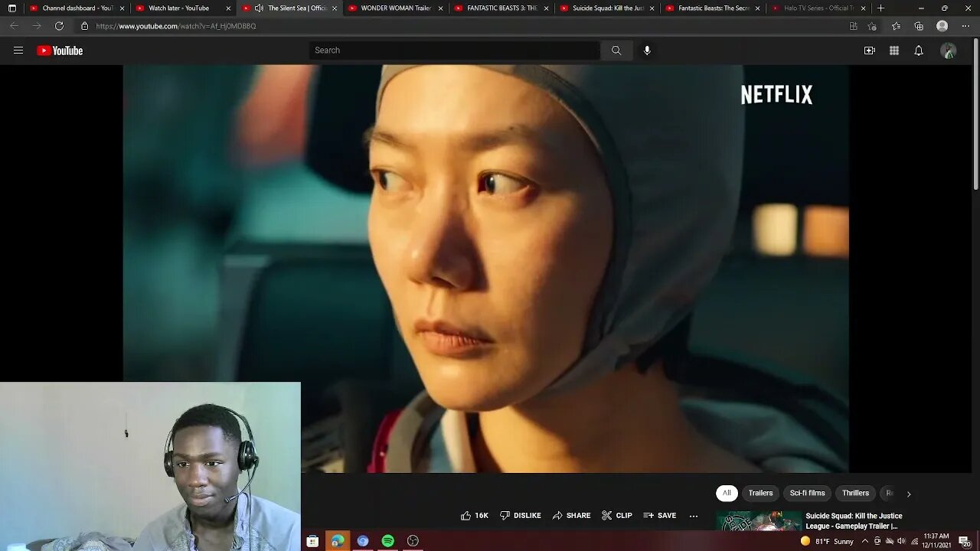The height and width of the screenshot is (551, 980).
Task: Click the video player to pause
Action: [x=485, y=268]
